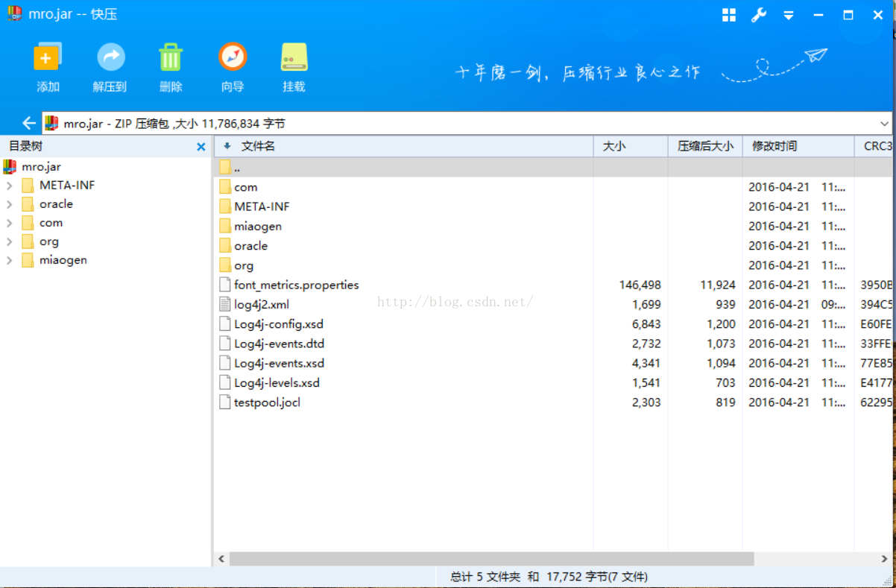Click the 目录树 panel header label
Screen dimensions: 896x588
(x=25, y=146)
